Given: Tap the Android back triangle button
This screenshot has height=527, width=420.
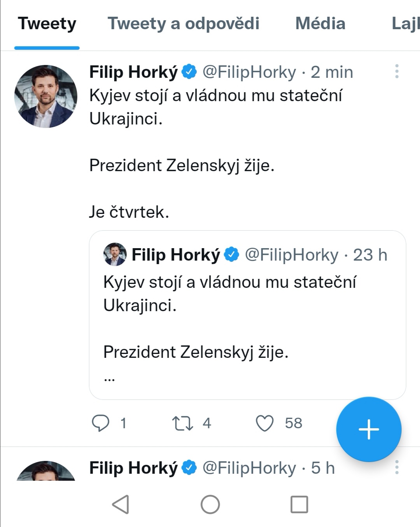Looking at the screenshot, I should click(121, 504).
